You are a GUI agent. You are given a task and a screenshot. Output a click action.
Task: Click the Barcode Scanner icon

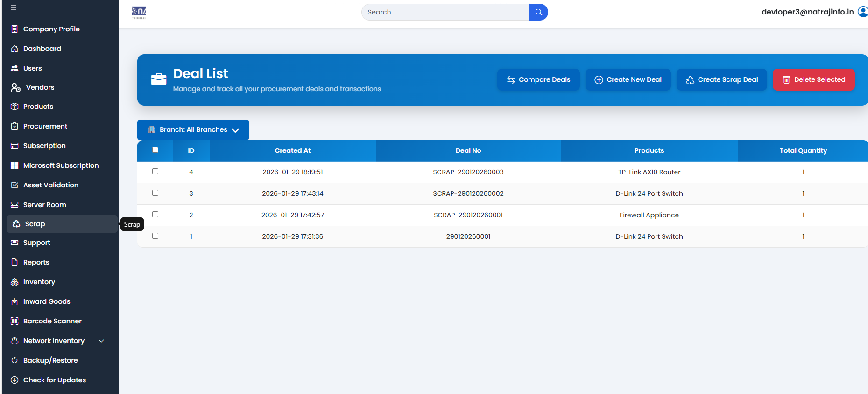[14, 321]
